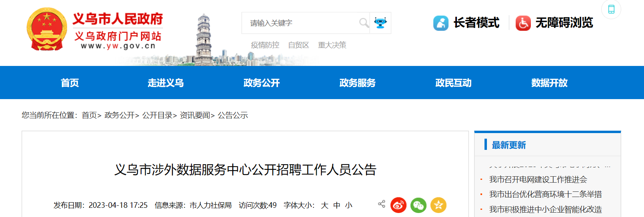Open the robot assistant icon

point(380,23)
